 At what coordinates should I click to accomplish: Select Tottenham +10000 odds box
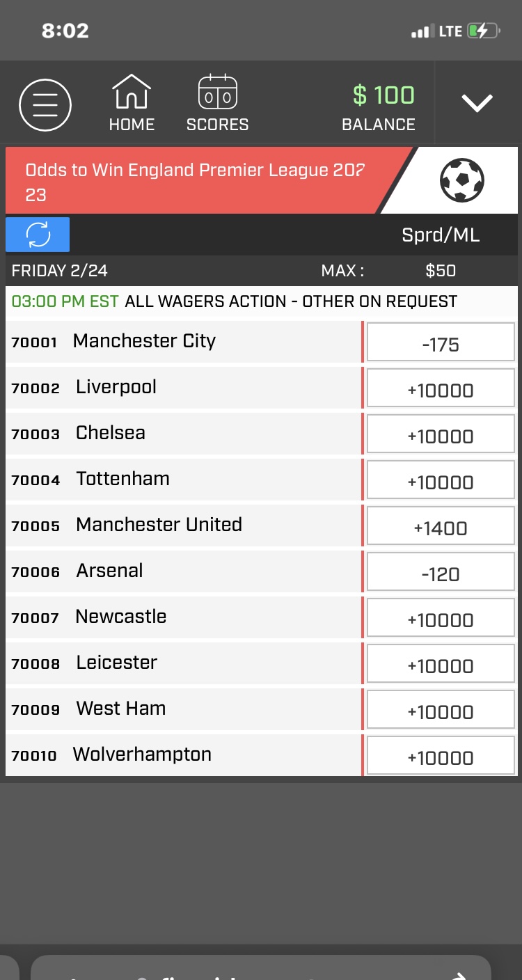[441, 482]
